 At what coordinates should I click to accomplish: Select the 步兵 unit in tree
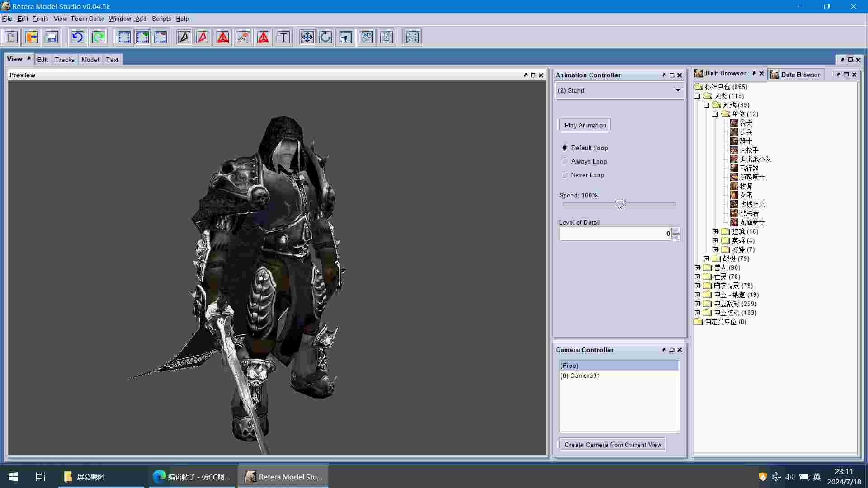coord(746,132)
